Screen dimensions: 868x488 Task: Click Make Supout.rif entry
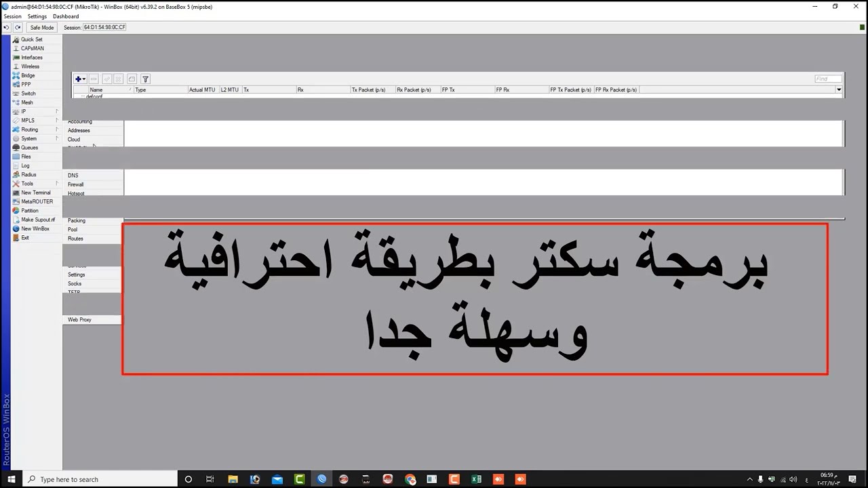click(38, 220)
